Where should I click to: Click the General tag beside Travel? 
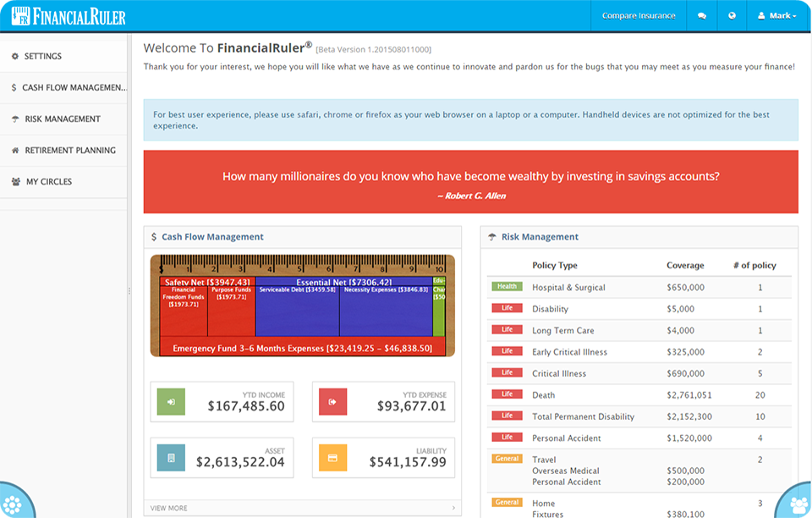(507, 459)
